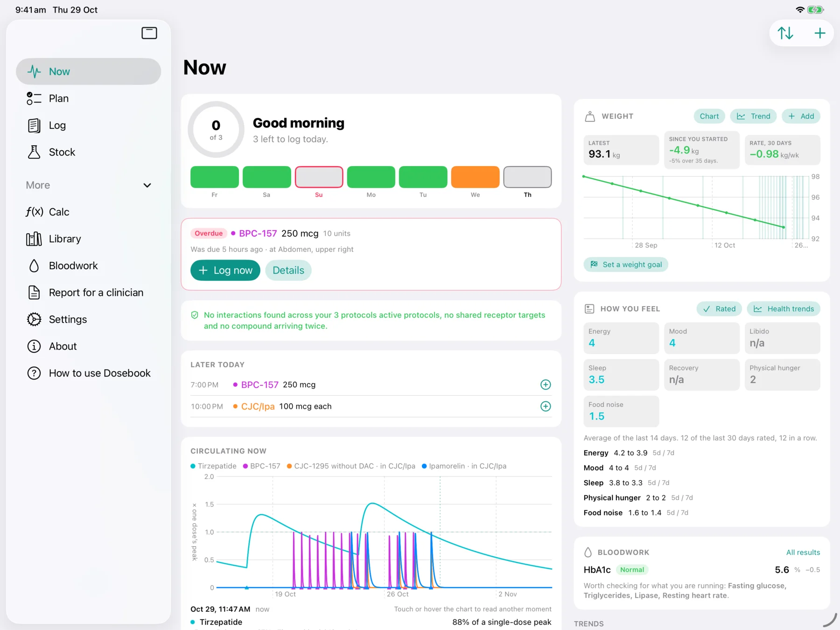Viewport: 840px width, 630px height.
Task: Select the Food noise tile
Action: tap(621, 411)
